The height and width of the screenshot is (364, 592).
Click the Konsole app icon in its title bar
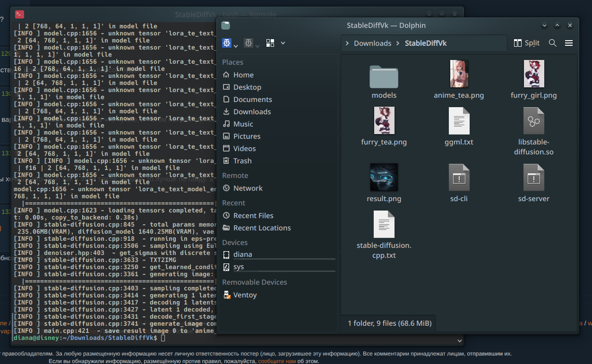point(19,15)
